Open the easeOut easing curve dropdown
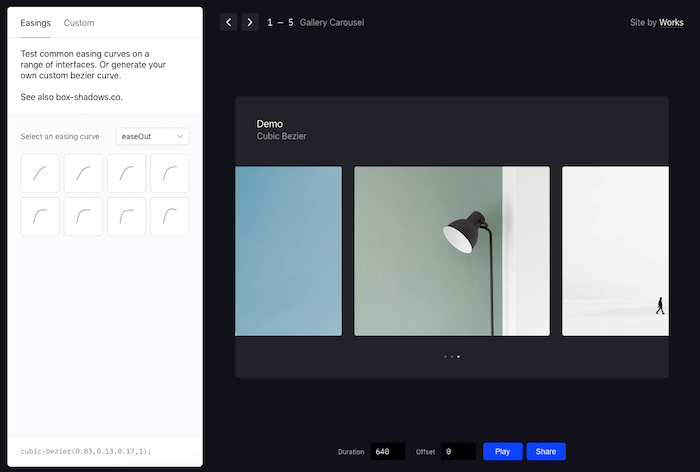Screen dimensions: 700x472 coord(153,136)
